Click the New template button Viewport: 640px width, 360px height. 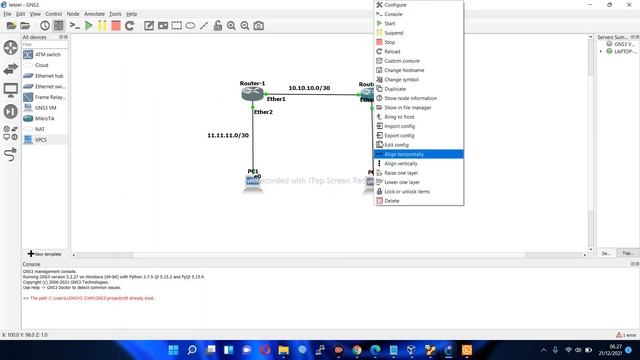[44, 254]
